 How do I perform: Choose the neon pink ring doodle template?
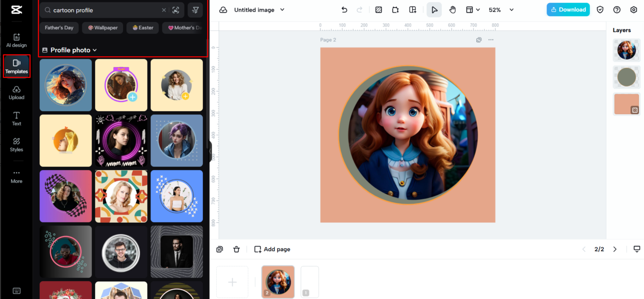coord(121,141)
